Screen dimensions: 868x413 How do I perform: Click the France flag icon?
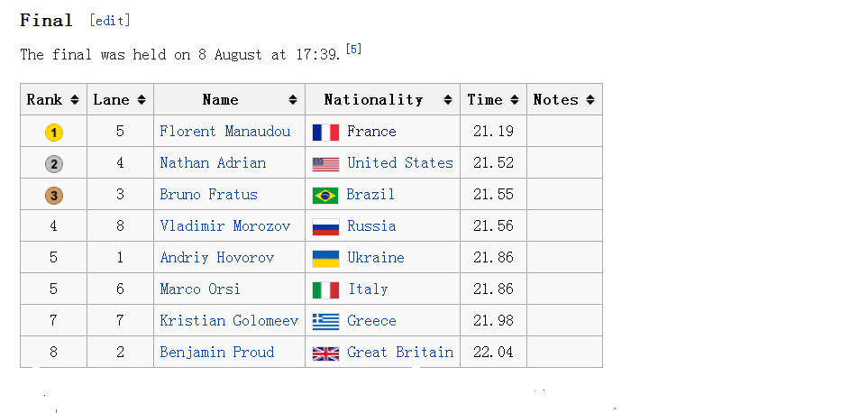tap(325, 133)
